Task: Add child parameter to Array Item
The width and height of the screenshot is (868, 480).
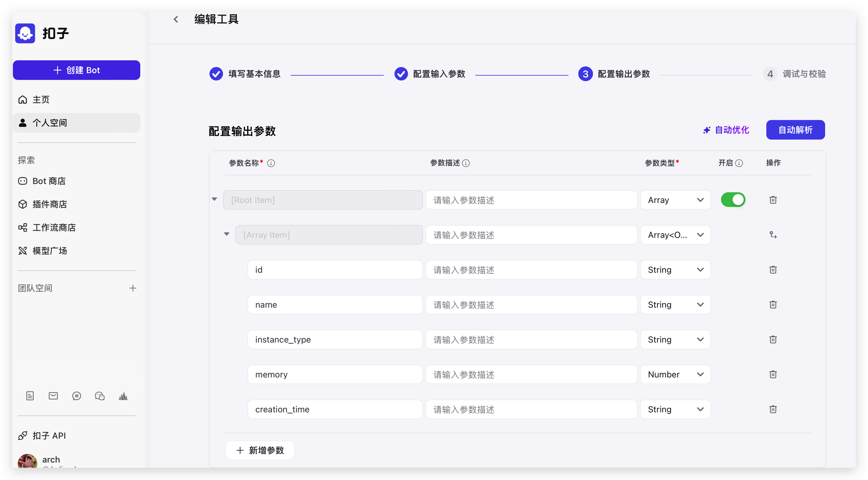Action: (773, 235)
